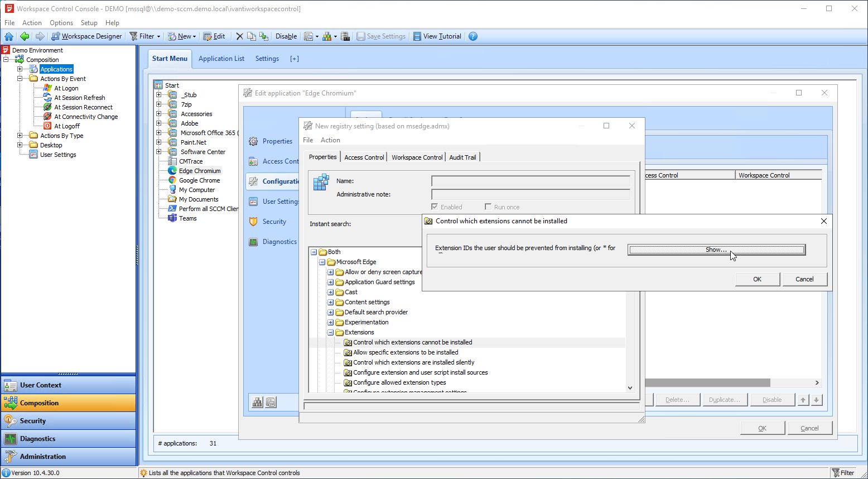Click OK in the extensions policy dialog
Image resolution: width=868 pixels, height=479 pixels.
pyautogui.click(x=757, y=279)
